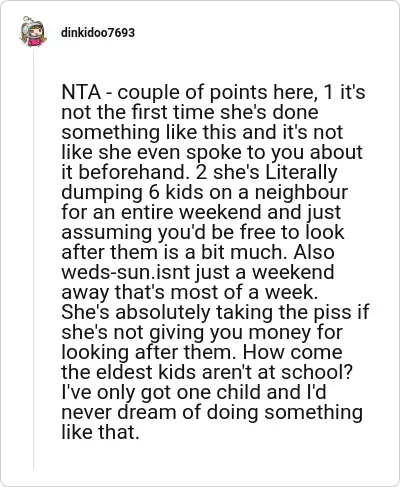This screenshot has width=400, height=487.
Task: Click the line "like she even spoke to you about"
Action: point(212,152)
